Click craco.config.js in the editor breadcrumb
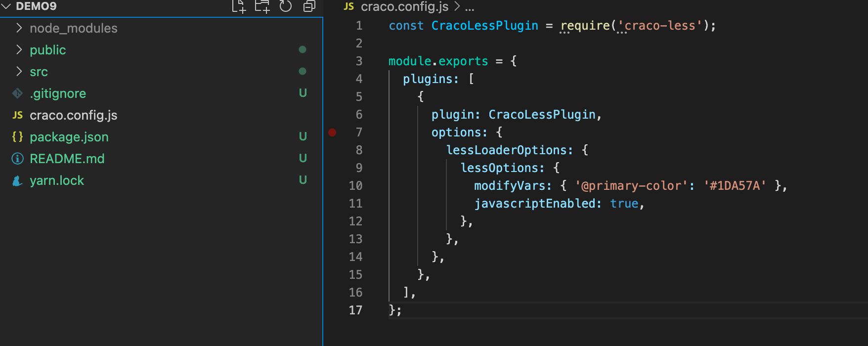Image resolution: width=868 pixels, height=346 pixels. [405, 6]
